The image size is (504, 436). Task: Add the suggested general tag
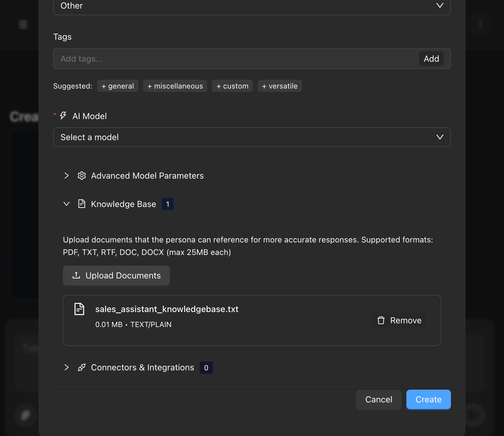pyautogui.click(x=118, y=86)
